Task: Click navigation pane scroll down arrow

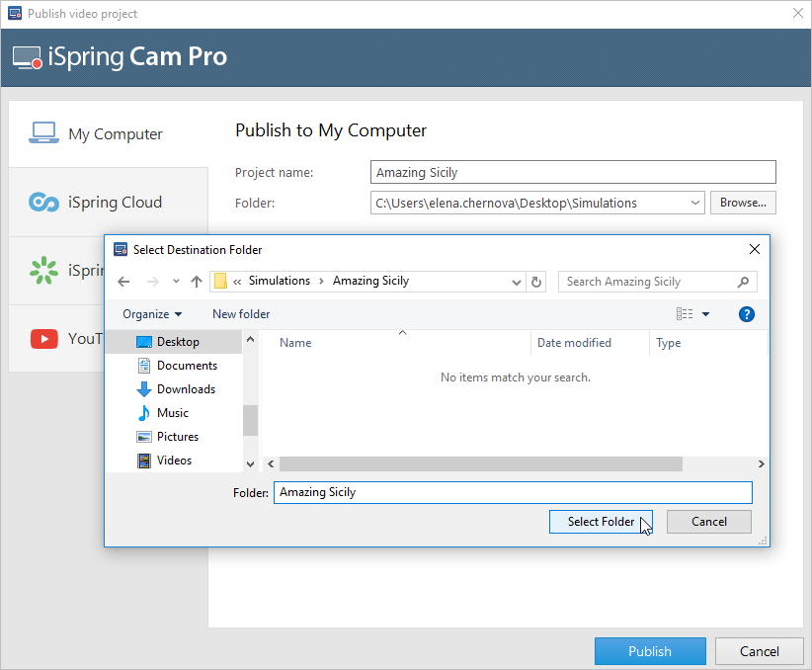Action: (251, 464)
